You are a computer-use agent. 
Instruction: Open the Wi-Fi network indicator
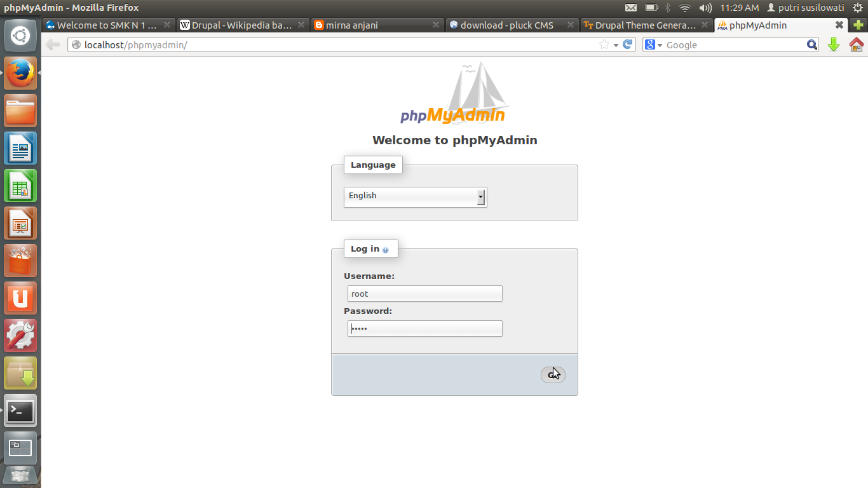(684, 8)
